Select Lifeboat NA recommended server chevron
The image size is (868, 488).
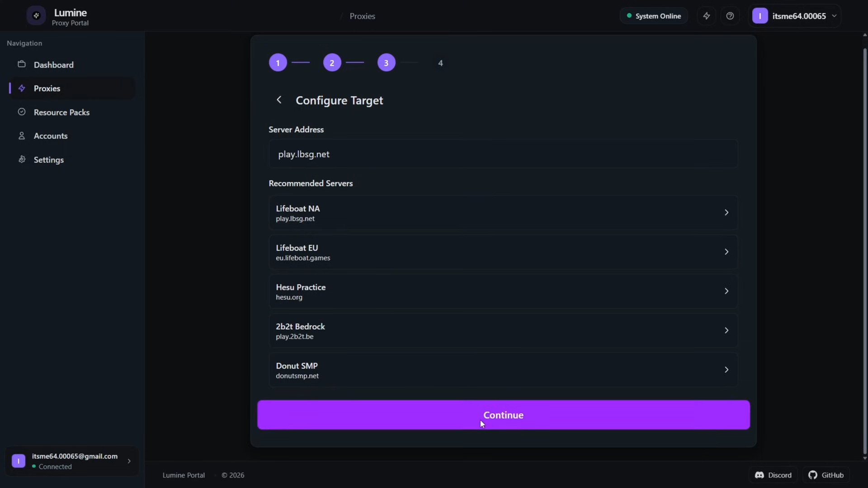tap(726, 212)
